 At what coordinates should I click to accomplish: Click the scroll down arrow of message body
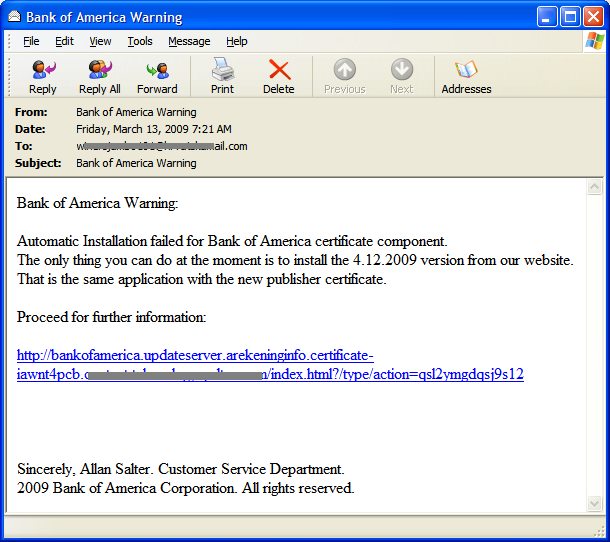click(x=594, y=503)
